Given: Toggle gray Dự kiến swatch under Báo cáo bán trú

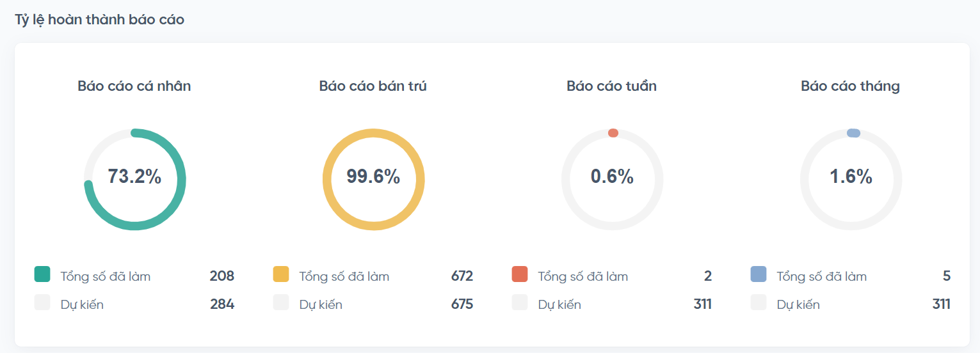Looking at the screenshot, I should click(x=281, y=302).
